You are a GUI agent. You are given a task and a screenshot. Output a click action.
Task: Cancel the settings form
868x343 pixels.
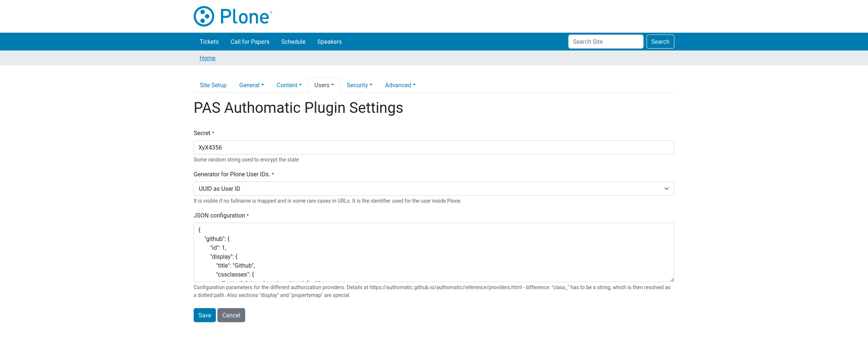click(231, 315)
